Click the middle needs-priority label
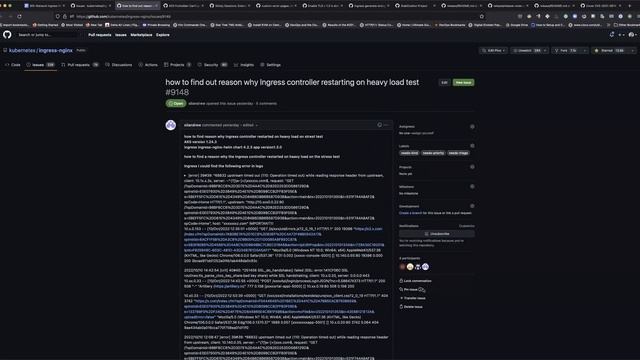This screenshot has width=640, height=360. pyautogui.click(x=433, y=153)
